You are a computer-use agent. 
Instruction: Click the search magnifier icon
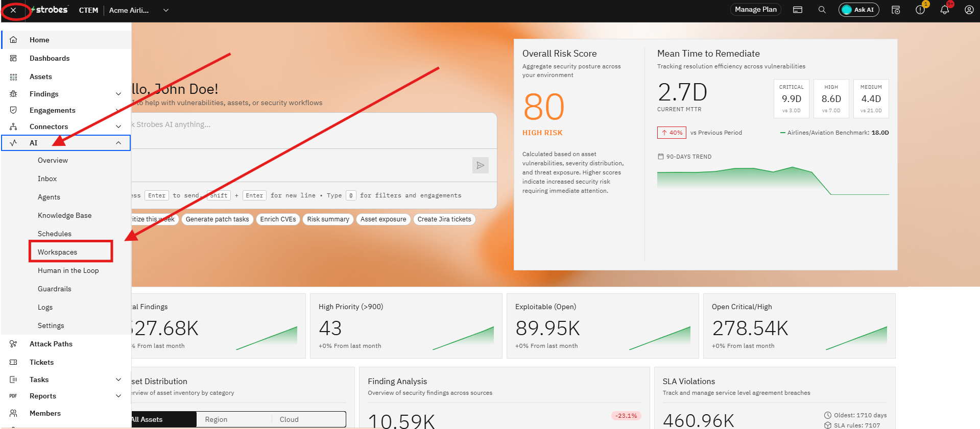pyautogui.click(x=822, y=10)
